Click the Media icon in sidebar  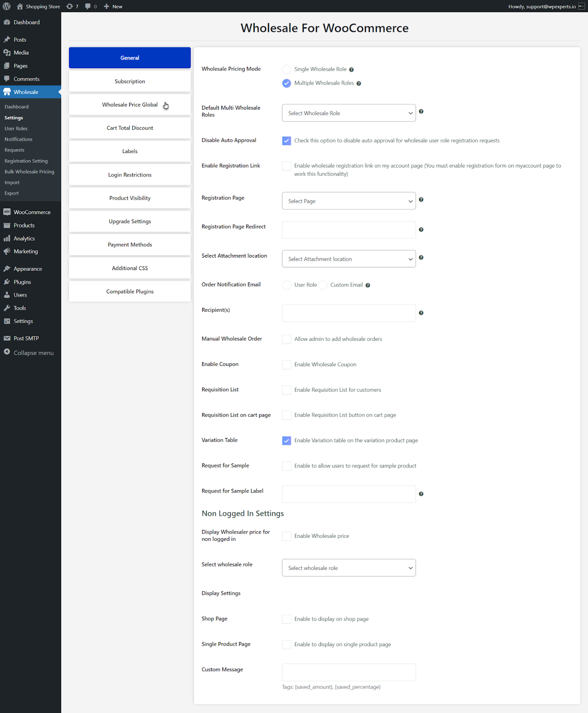[x=7, y=53]
